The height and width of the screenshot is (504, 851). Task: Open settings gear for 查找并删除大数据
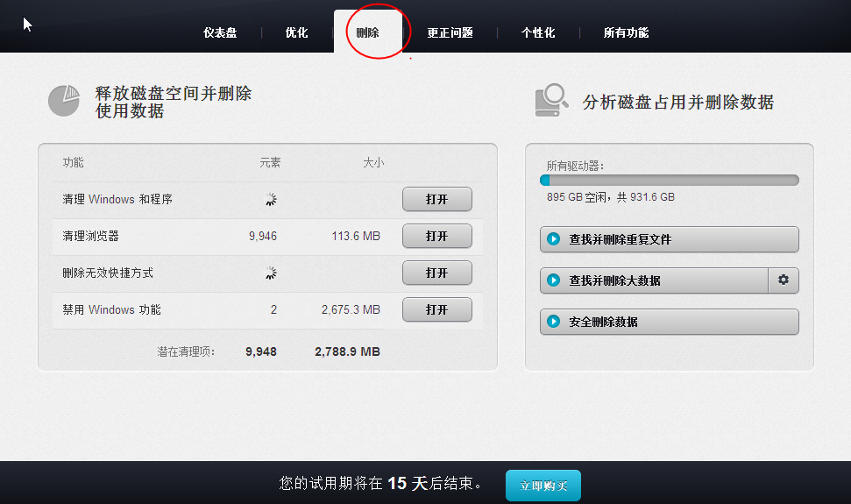[784, 280]
